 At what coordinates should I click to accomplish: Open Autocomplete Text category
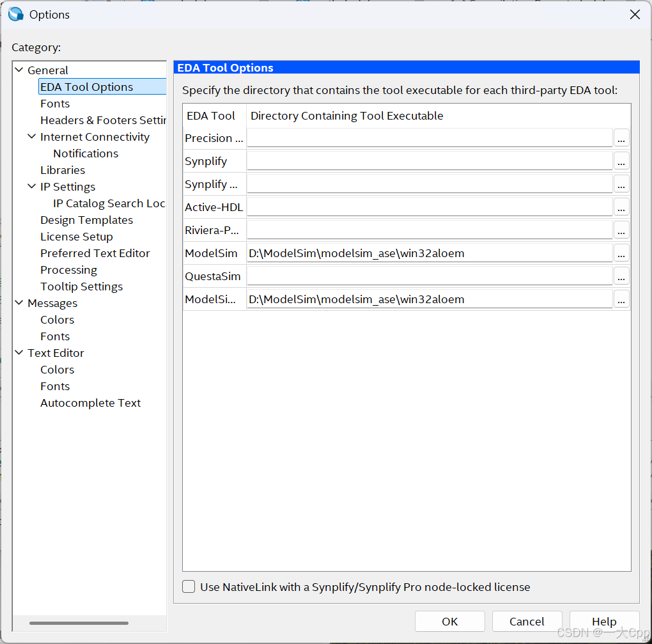(x=90, y=403)
